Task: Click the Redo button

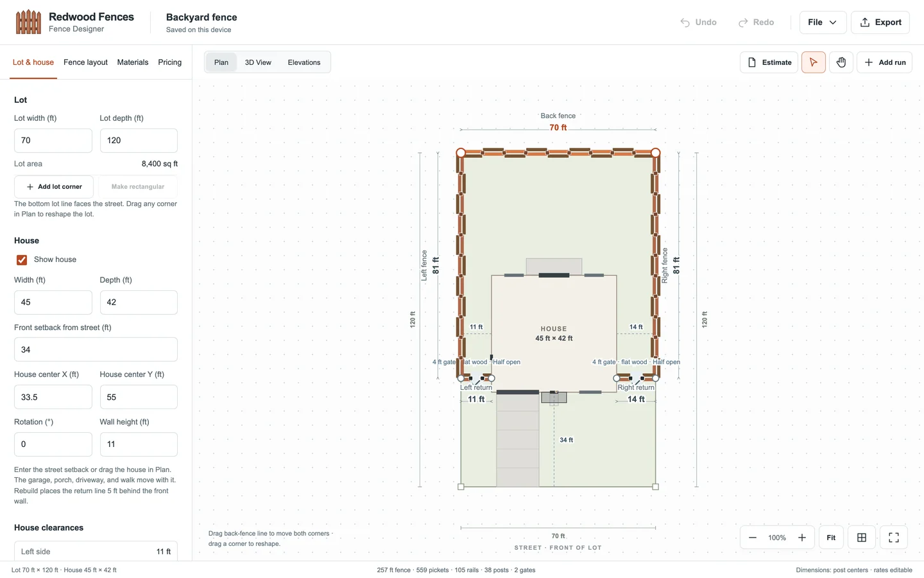Action: (756, 22)
